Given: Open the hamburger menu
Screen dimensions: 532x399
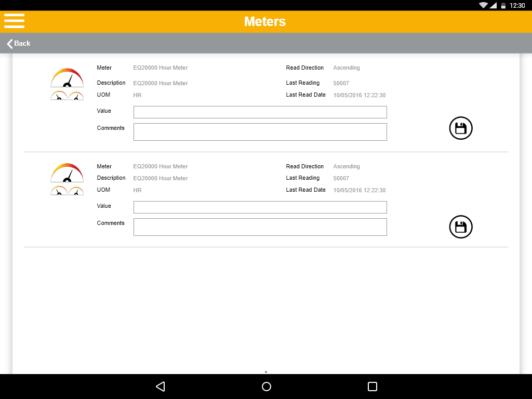Looking at the screenshot, I should (15, 20).
